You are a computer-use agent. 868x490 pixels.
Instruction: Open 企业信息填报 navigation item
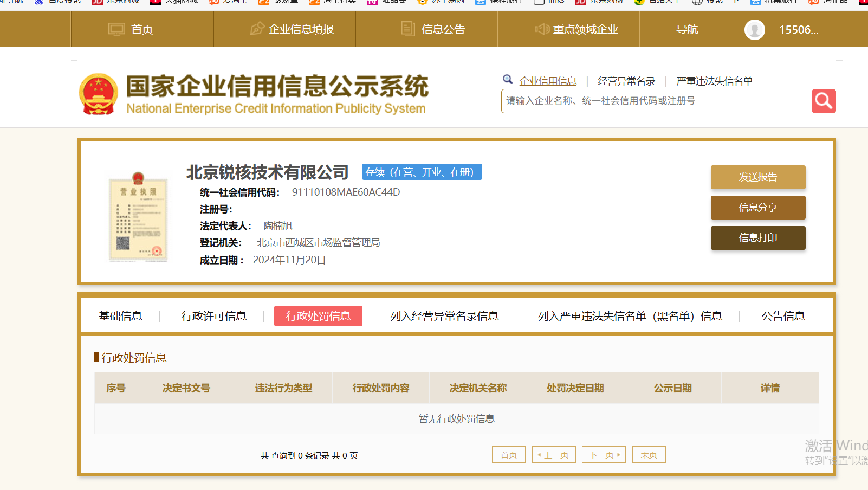(x=292, y=29)
